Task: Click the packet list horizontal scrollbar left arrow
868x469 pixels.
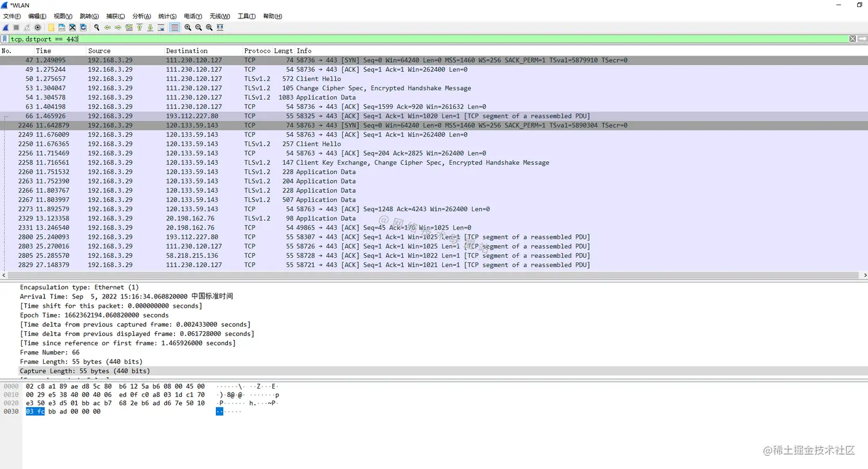Action: coord(3,276)
